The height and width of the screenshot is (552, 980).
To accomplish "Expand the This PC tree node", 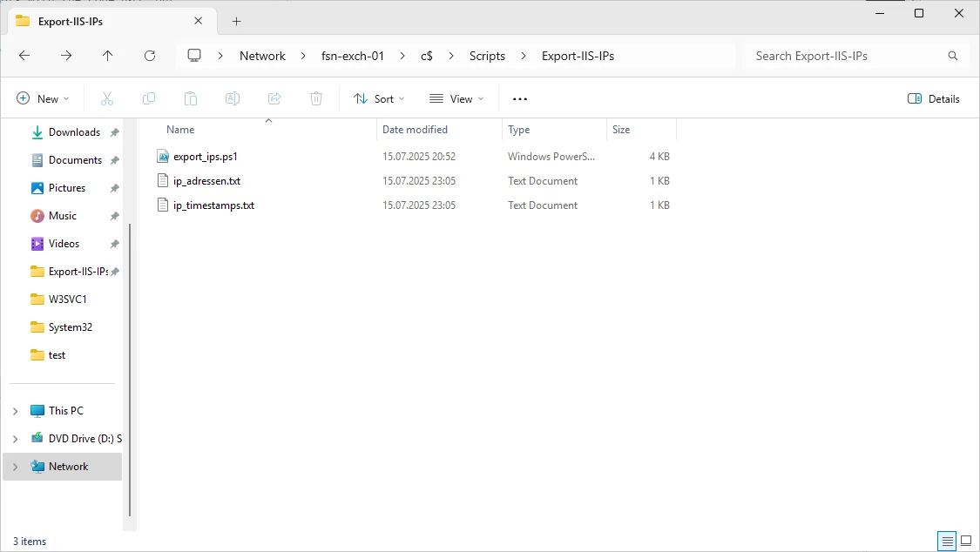I will click(16, 411).
